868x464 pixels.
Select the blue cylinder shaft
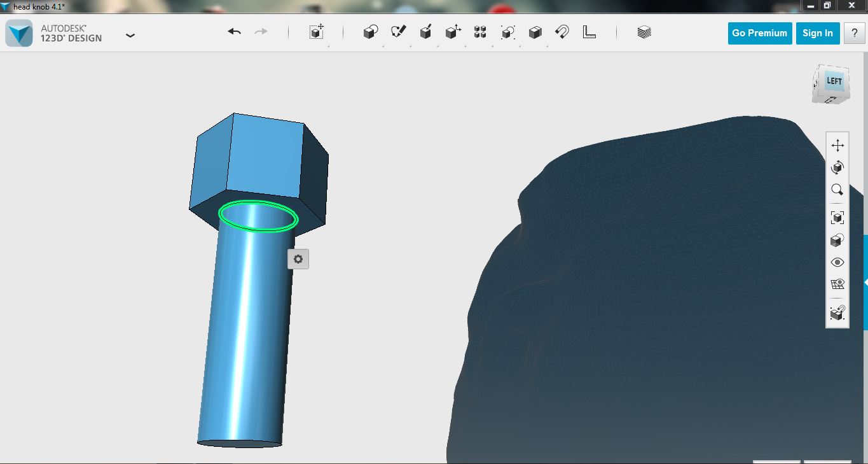tap(248, 337)
